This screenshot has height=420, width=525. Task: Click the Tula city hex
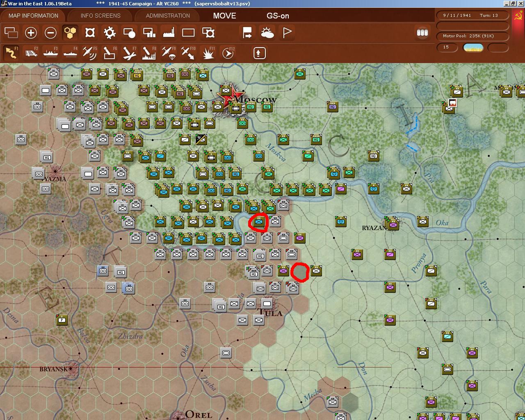pos(267,304)
